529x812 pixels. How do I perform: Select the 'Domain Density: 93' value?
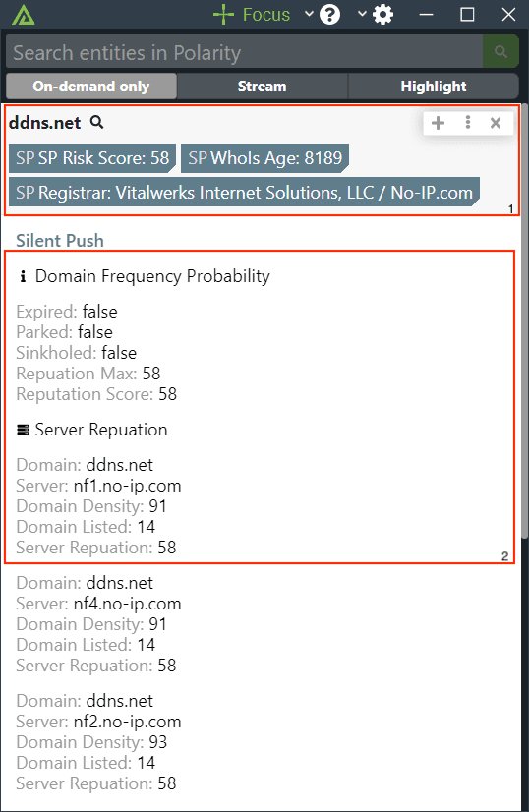point(158,742)
